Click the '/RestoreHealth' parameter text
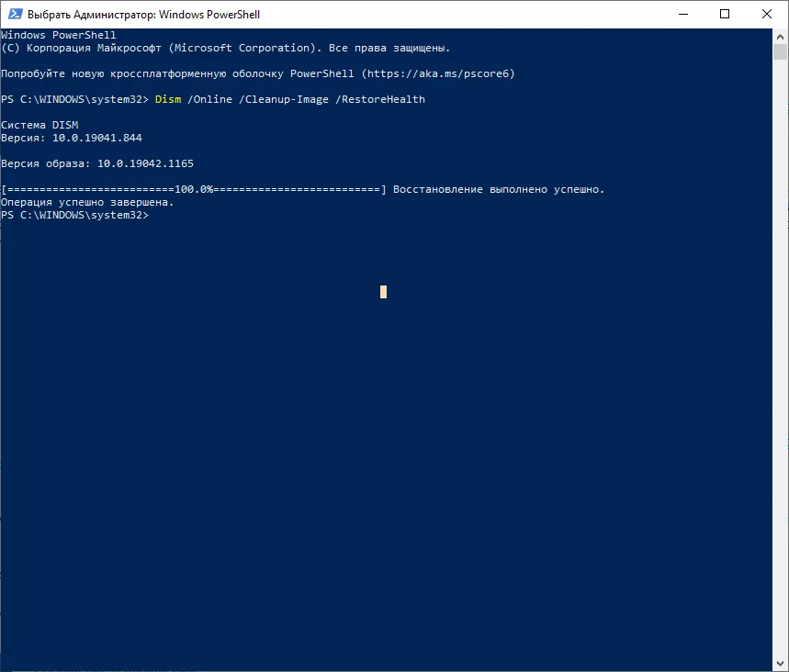Viewport: 789px width, 672px height. click(380, 99)
